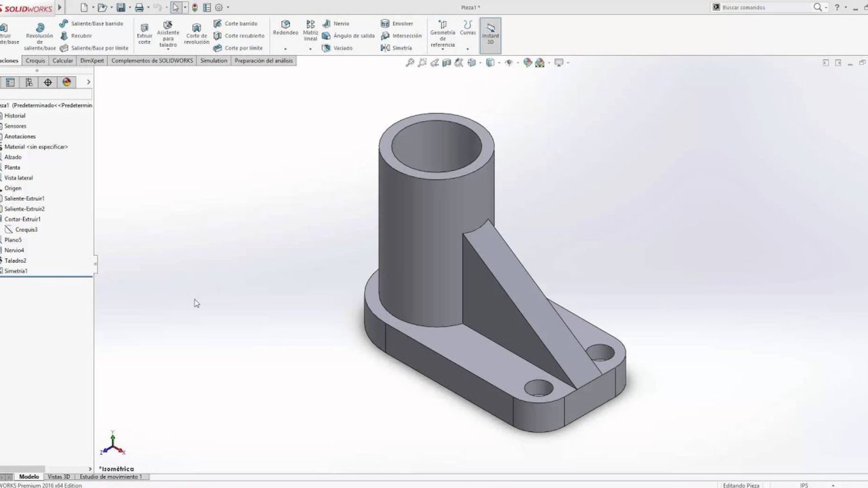Open Asistente para taladro tool
The height and width of the screenshot is (488, 868).
(x=168, y=34)
